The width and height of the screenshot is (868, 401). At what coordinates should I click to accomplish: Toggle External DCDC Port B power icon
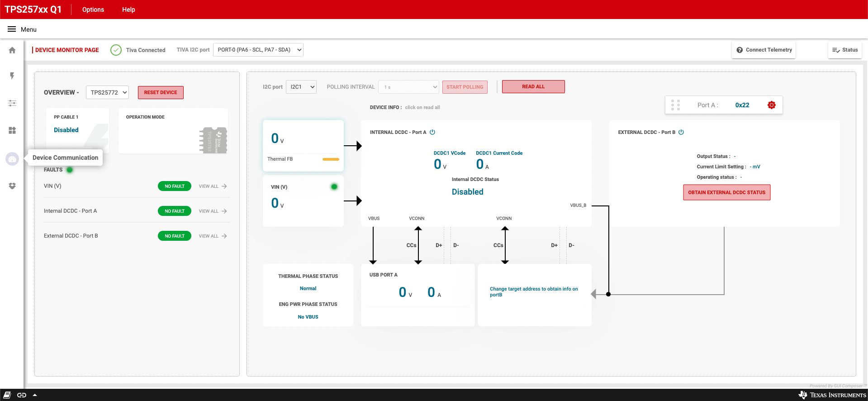click(681, 132)
